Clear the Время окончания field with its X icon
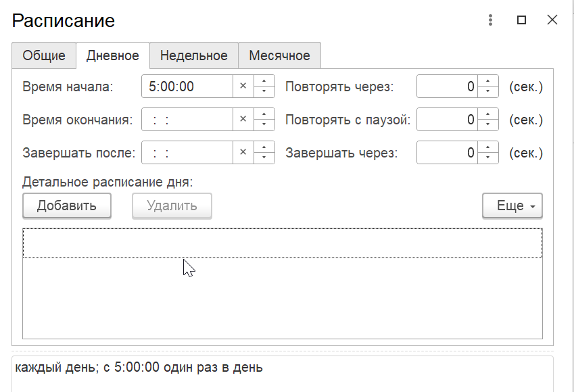This screenshot has height=392, width=574. [243, 120]
